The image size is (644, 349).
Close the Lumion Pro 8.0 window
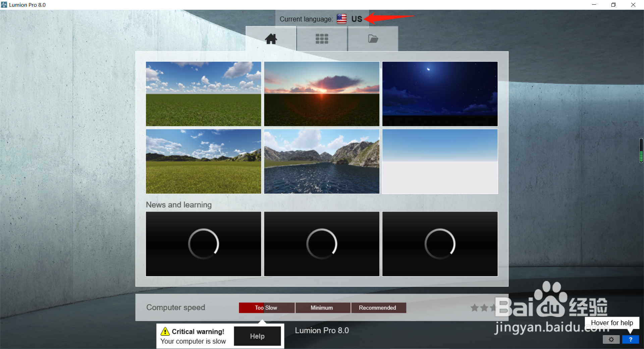pos(633,5)
